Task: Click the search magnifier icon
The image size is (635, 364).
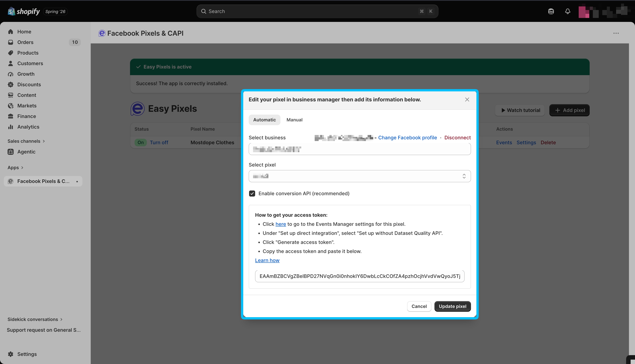Action: tap(204, 11)
